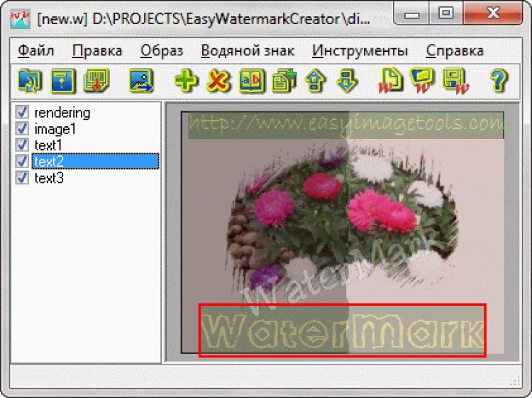Image resolution: width=532 pixels, height=398 pixels.
Task: Create a new watermark file icon
Action: click(390, 81)
